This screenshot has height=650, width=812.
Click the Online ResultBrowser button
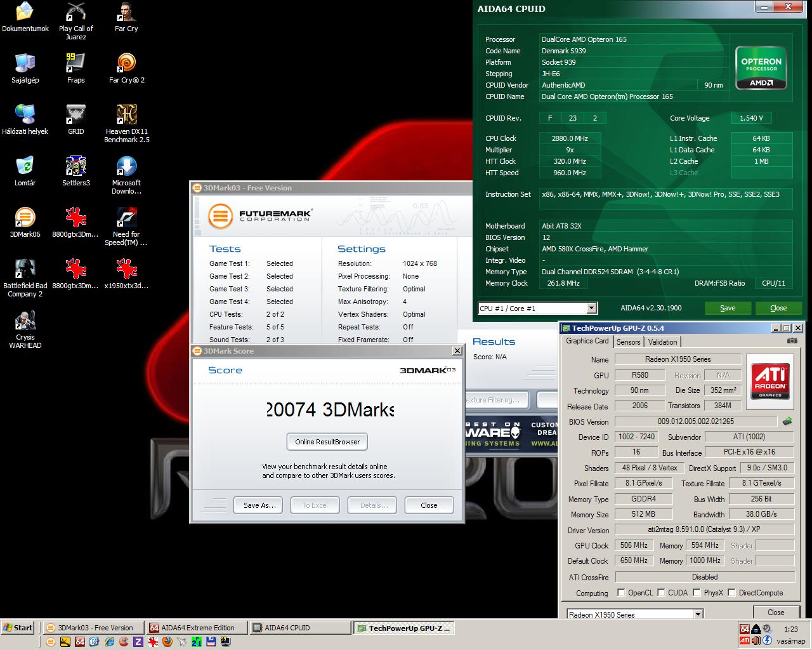point(327,442)
